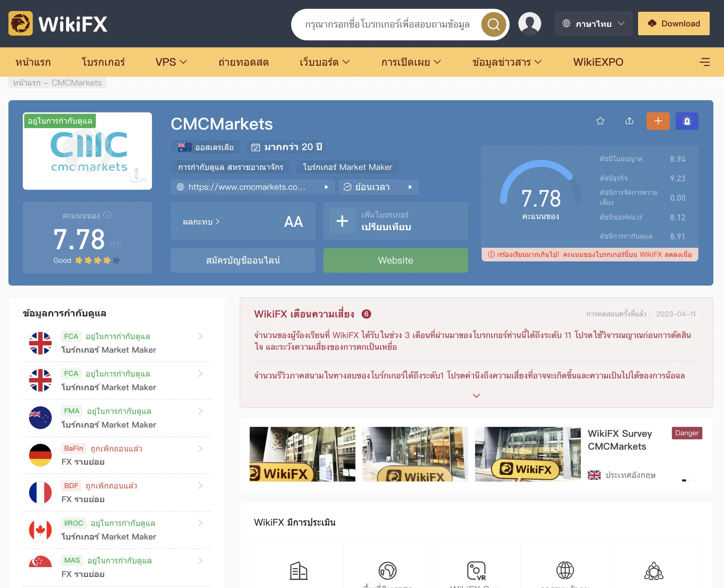Screen dimensions: 724x588
Task: Click the calendar icon beside 20 years tag
Action: point(255,147)
